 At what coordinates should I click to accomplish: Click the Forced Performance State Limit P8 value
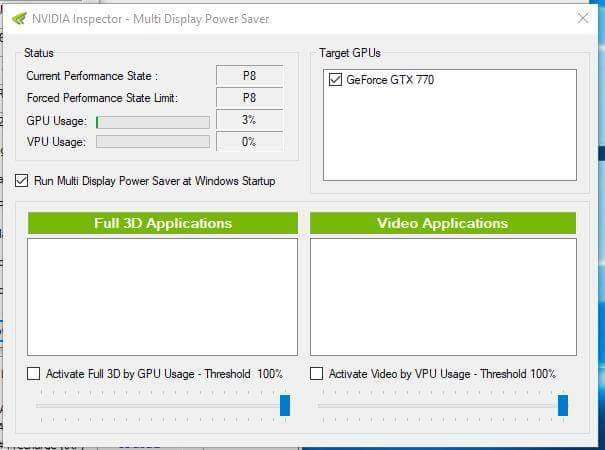coord(250,98)
